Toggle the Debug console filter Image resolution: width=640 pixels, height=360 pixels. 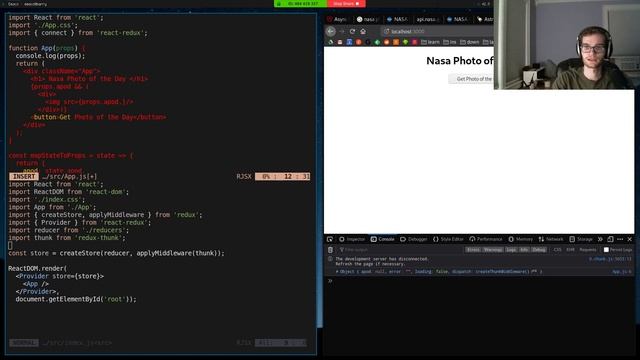pyautogui.click(x=539, y=250)
